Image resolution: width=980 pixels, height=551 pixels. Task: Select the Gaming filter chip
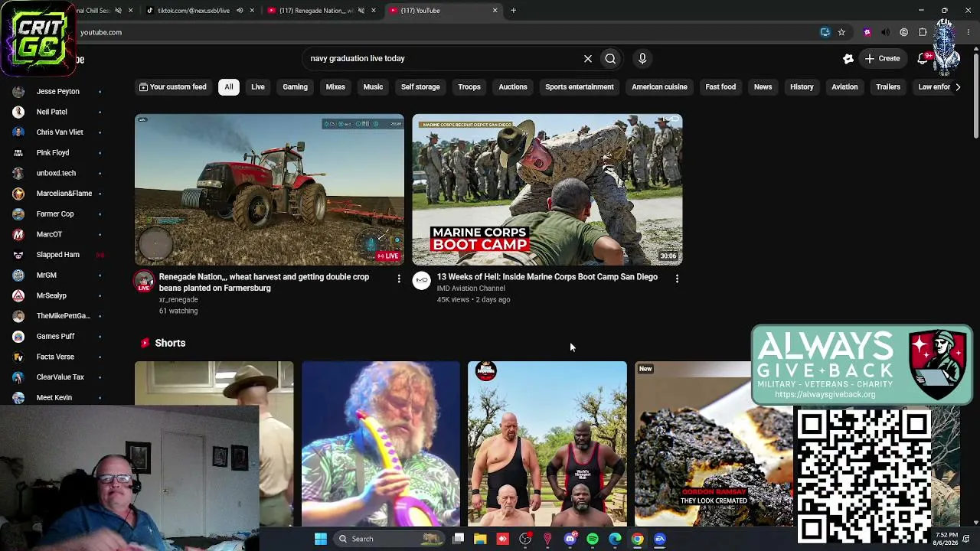(x=295, y=87)
